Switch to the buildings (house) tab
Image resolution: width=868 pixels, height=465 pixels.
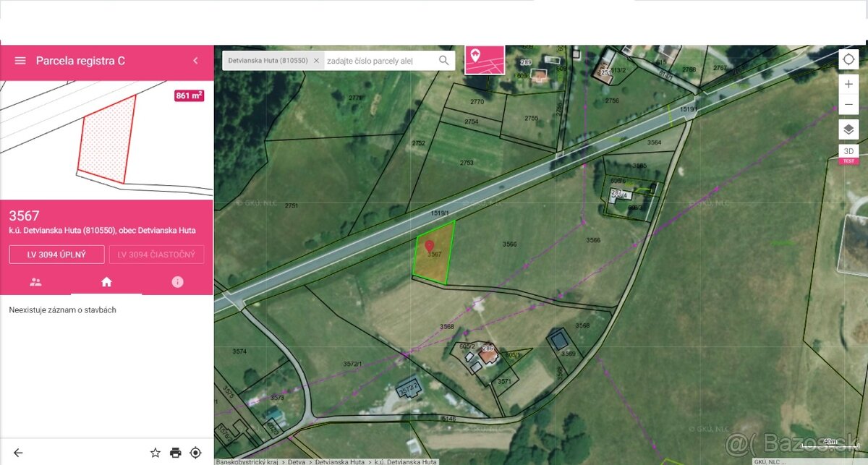pos(106,282)
